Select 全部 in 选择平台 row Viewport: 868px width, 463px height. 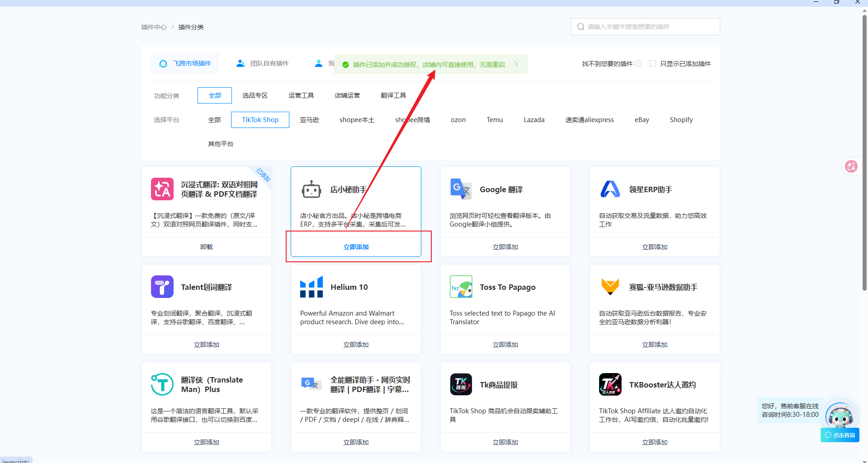tap(214, 120)
